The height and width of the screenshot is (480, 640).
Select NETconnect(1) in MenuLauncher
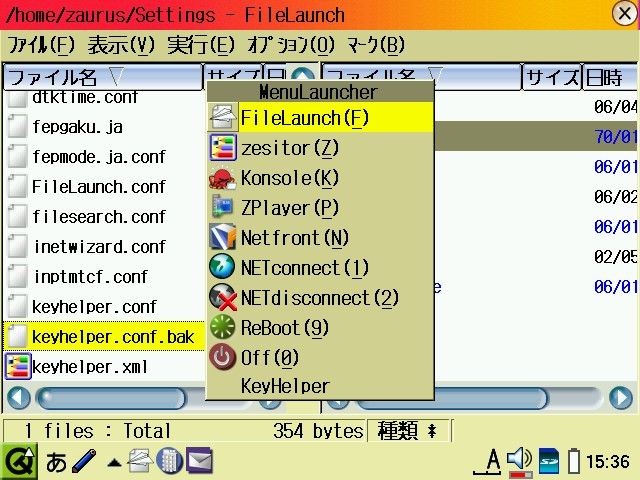(320, 268)
